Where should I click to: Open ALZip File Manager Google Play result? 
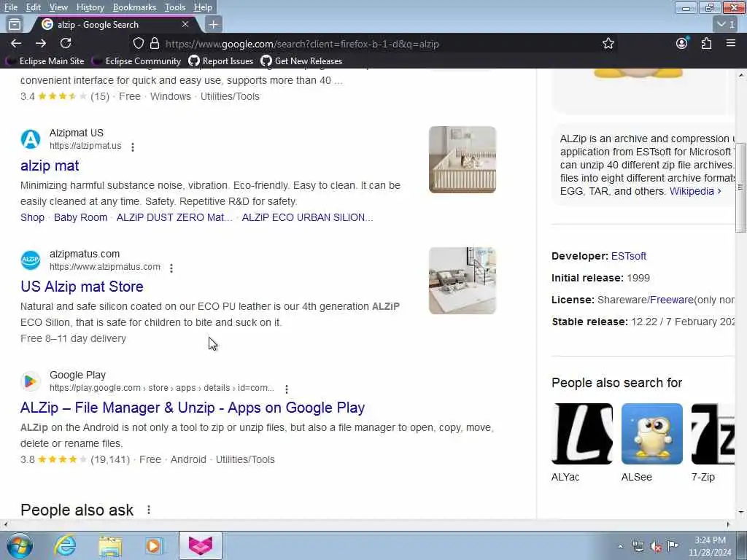(193, 408)
